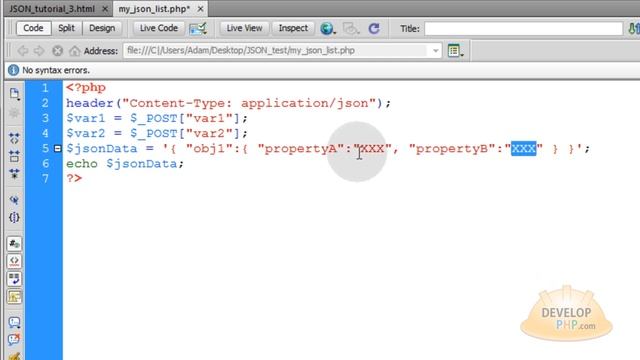Viewport: 640px width, 360px height.
Task: Click the browser Back arrow
Action: tap(23, 51)
